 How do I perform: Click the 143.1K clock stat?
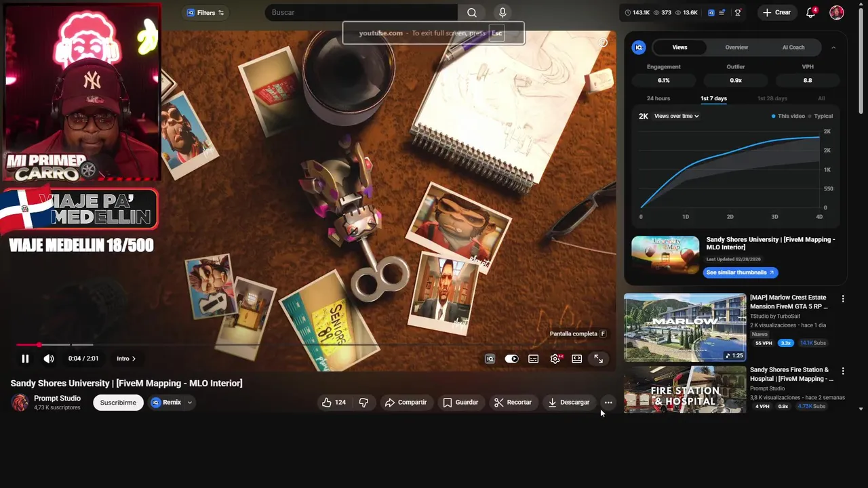637,12
